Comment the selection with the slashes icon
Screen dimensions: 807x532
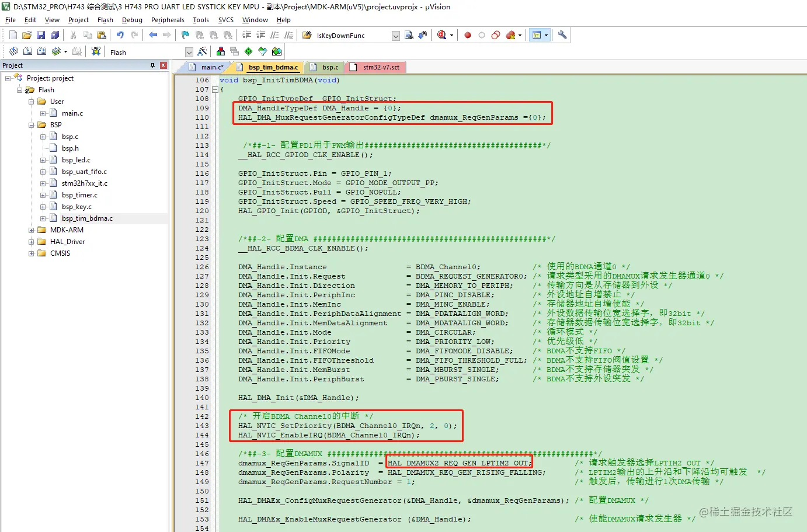pyautogui.click(x=274, y=35)
